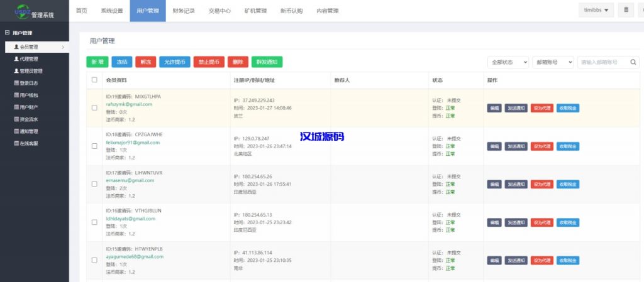Click 发送通知 for rafszymk@gmail.com row
The height and width of the screenshot is (282, 644).
(x=516, y=108)
